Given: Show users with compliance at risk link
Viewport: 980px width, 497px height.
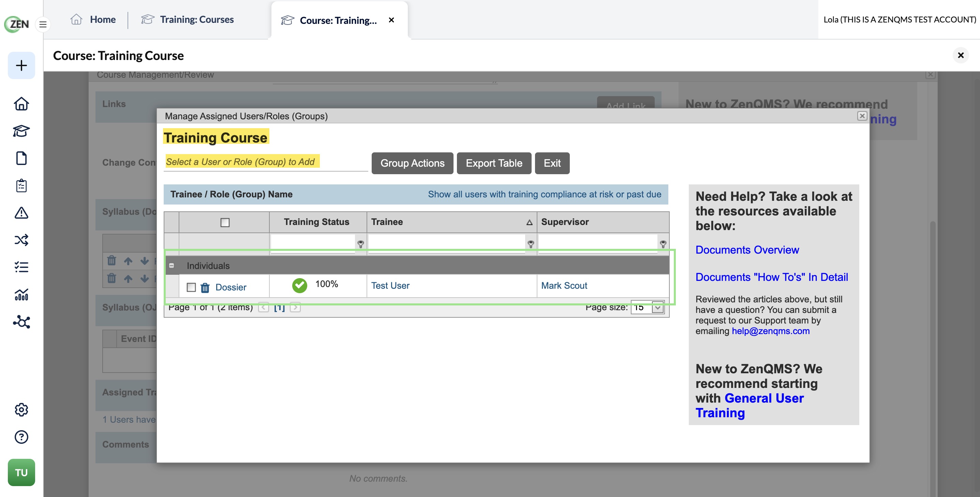Looking at the screenshot, I should pos(545,194).
